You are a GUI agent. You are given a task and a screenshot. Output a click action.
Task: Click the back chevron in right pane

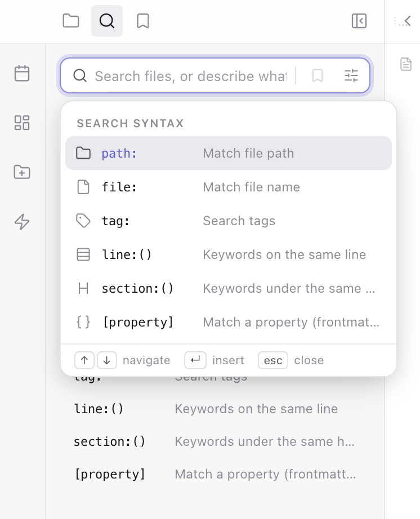tap(408, 21)
